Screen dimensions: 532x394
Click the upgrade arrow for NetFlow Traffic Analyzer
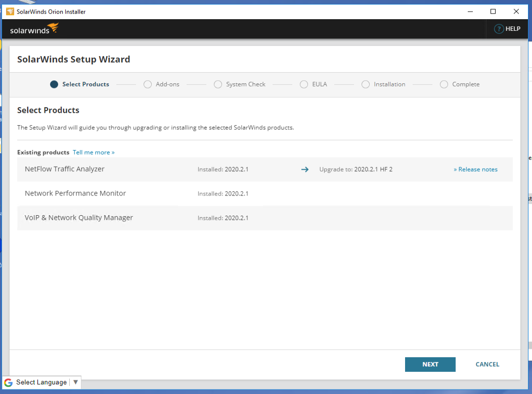click(x=304, y=169)
